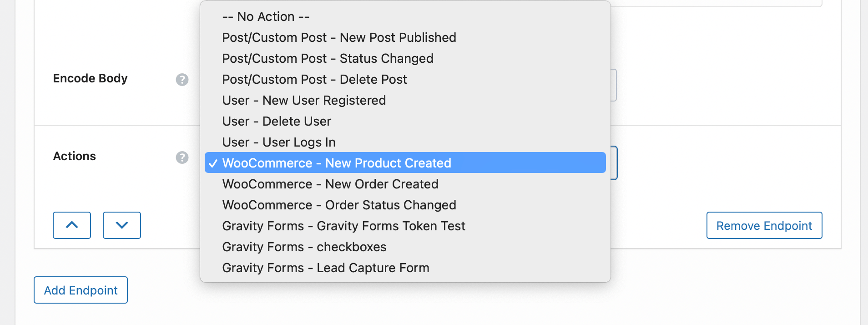Screen dimensions: 868x325
Task: Open Actions help tooltip
Action: point(182,157)
